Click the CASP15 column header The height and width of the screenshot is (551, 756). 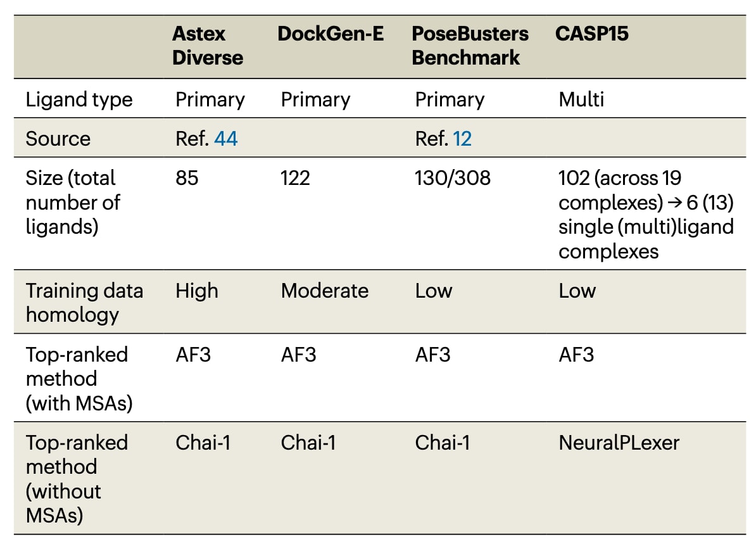(x=591, y=34)
